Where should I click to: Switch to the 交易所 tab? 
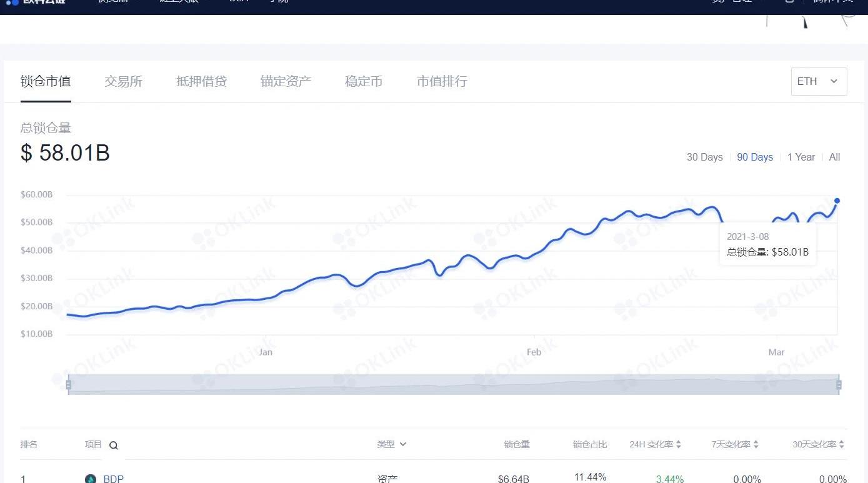123,81
